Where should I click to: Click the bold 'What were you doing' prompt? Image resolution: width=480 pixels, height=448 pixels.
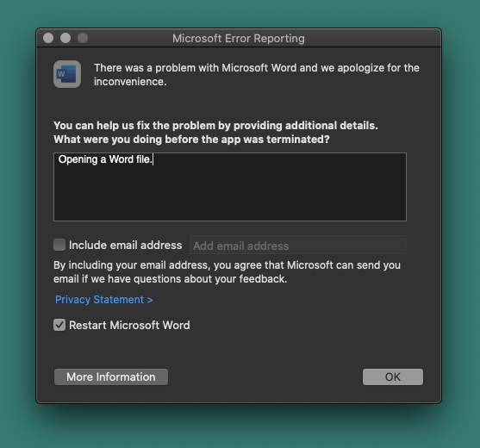coord(191,140)
